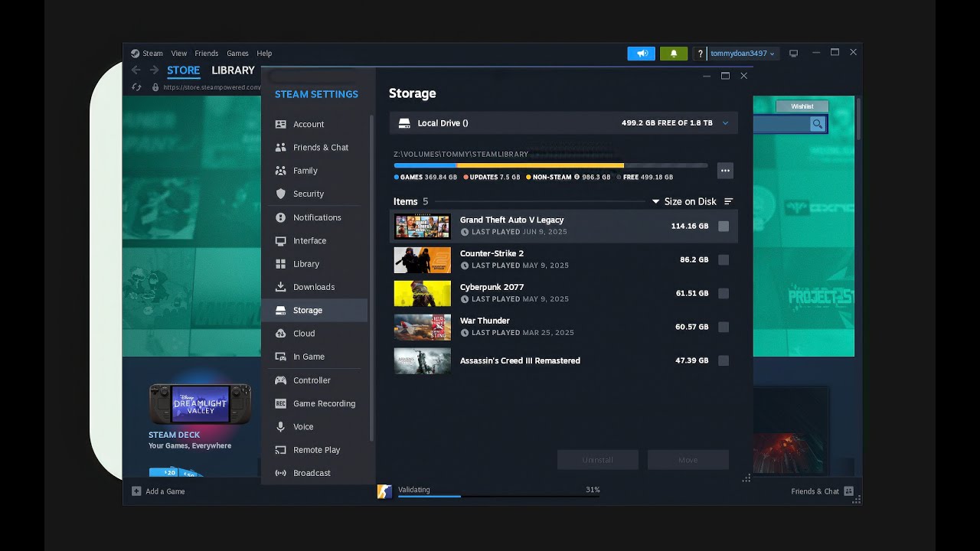Click the Move button
Screen dimensions: 980x551
pos(688,460)
